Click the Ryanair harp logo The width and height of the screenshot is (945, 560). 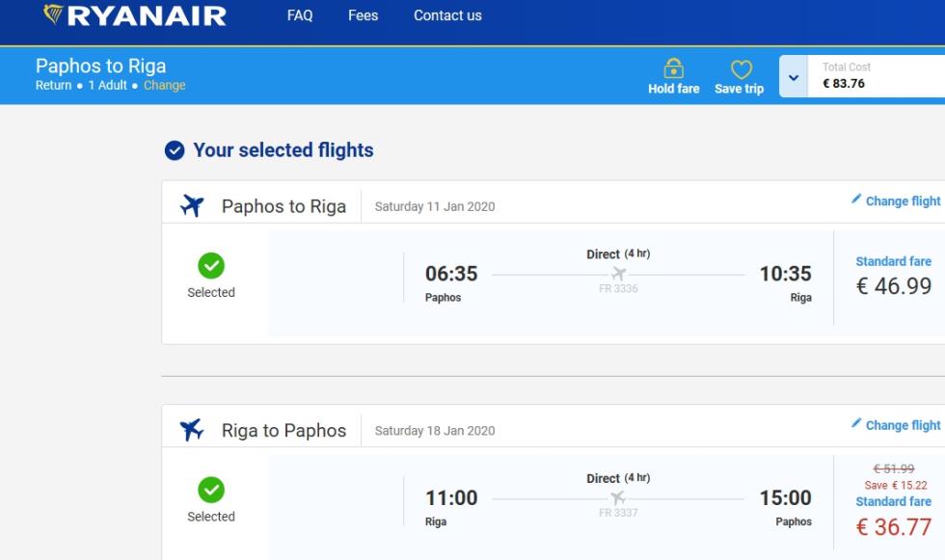(x=53, y=13)
